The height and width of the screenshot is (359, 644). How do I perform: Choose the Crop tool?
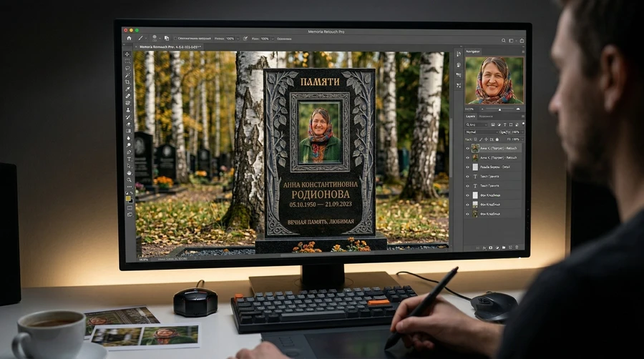coord(127,82)
